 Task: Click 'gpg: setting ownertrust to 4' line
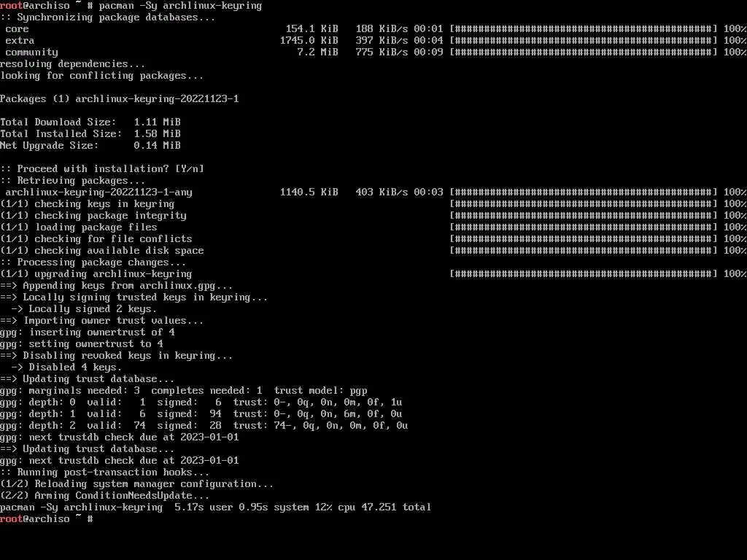click(82, 344)
